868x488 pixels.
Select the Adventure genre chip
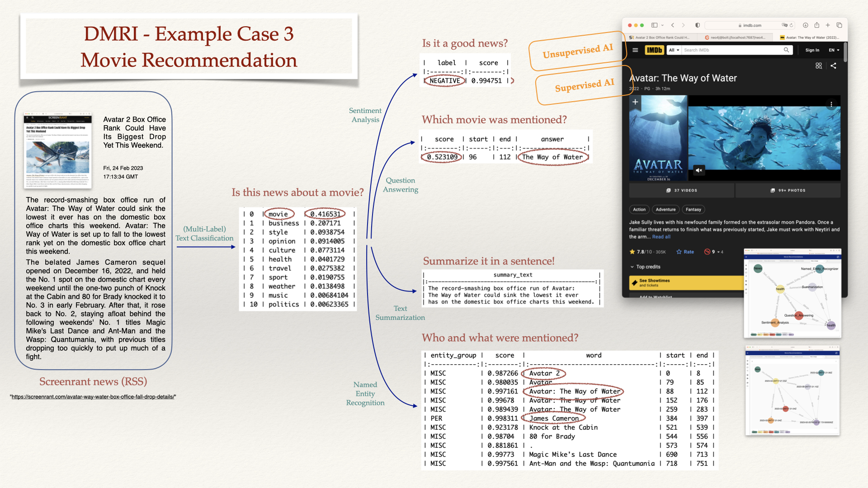(665, 209)
